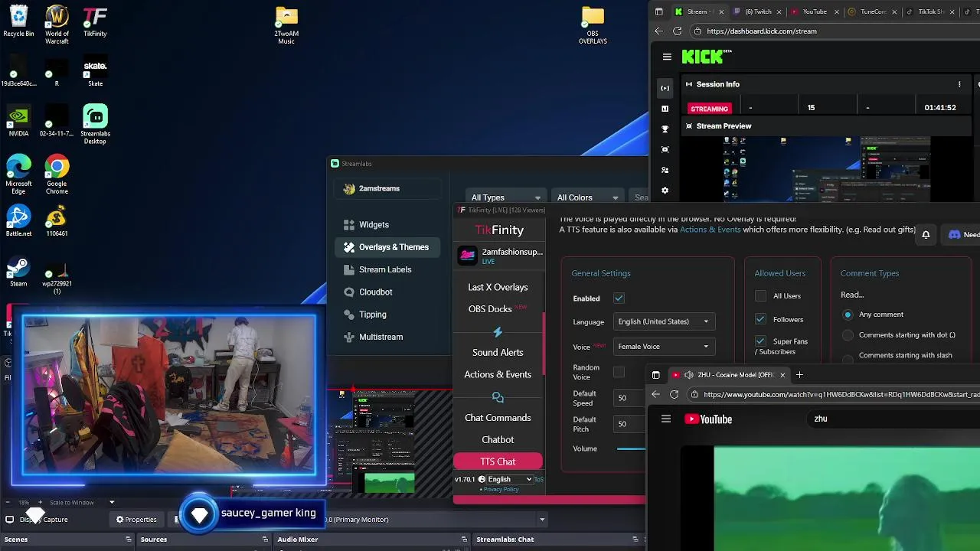Click the Properties button

click(x=136, y=520)
